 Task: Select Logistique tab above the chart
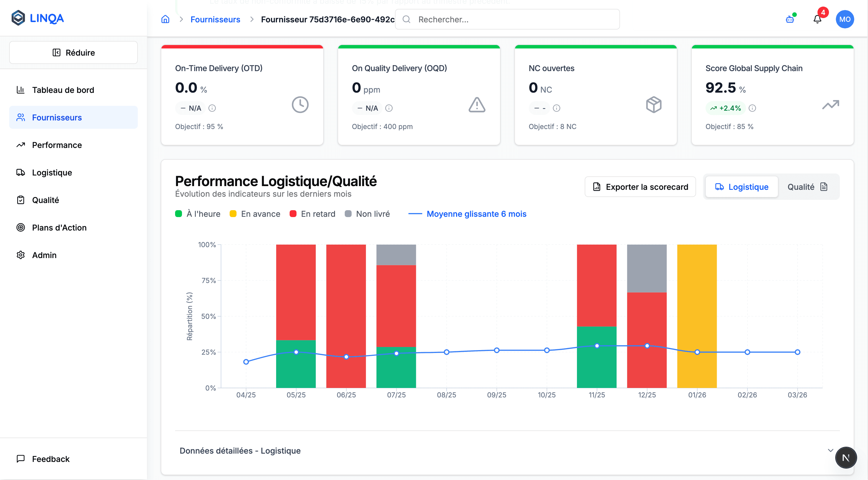tap(741, 186)
